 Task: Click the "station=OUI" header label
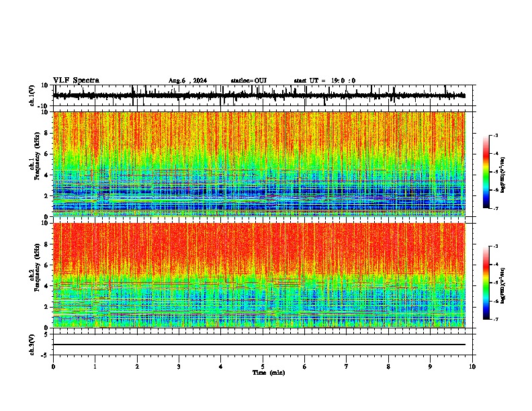point(249,81)
